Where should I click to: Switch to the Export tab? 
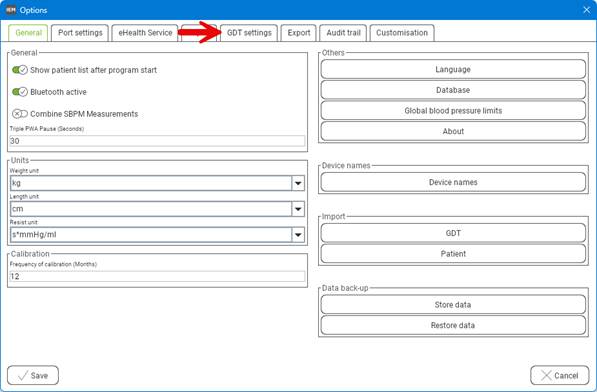[298, 33]
